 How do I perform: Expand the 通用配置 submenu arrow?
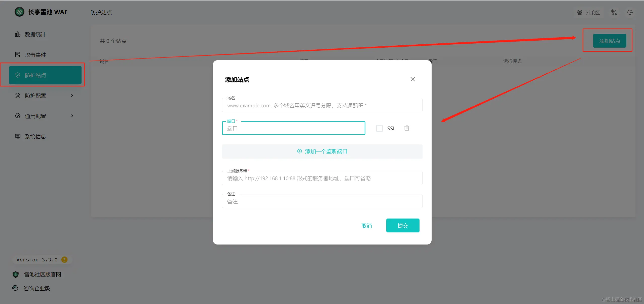72,116
